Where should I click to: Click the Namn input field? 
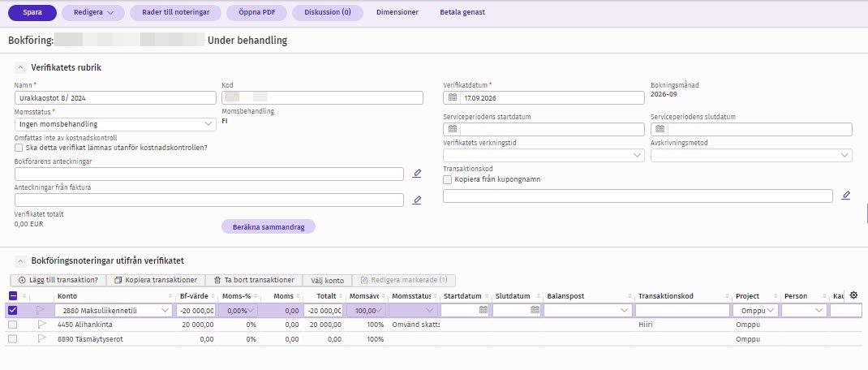tap(115, 97)
